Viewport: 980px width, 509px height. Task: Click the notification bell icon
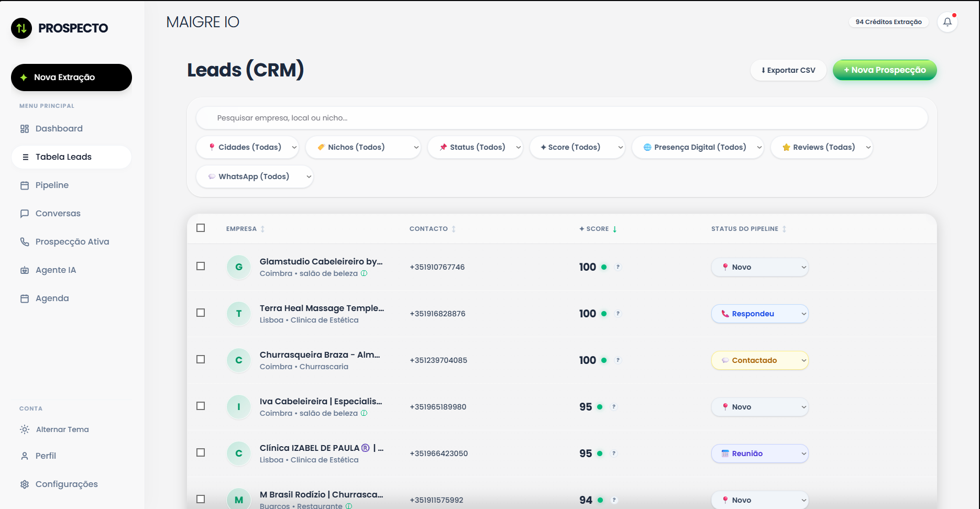coord(947,22)
